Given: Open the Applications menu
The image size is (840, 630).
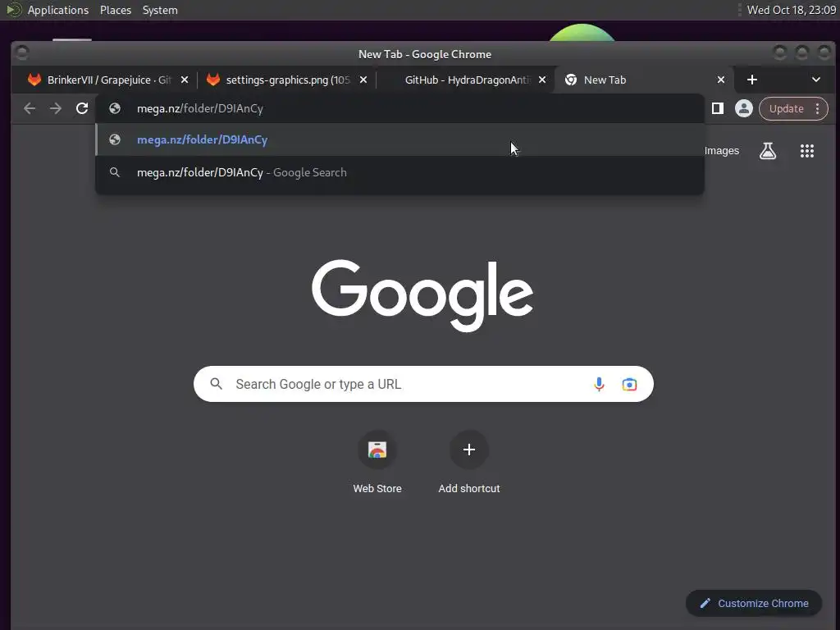Looking at the screenshot, I should click(58, 10).
